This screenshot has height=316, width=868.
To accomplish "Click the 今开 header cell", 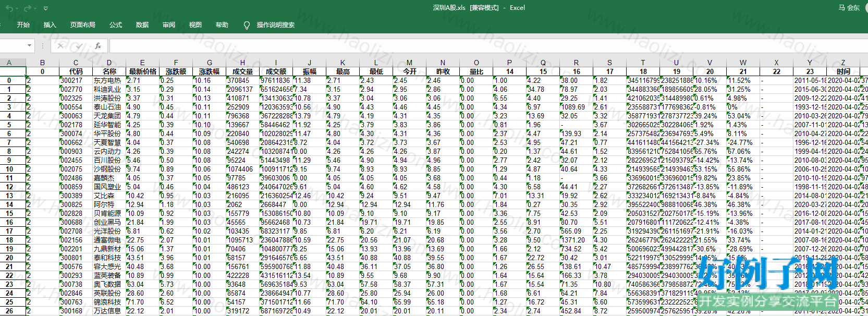I will point(409,71).
